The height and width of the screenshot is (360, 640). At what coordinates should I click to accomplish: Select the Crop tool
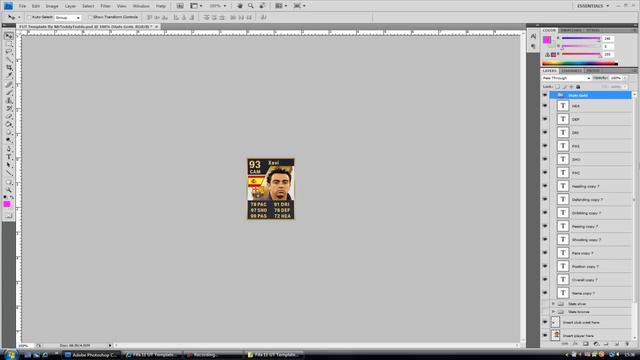coord(9,67)
